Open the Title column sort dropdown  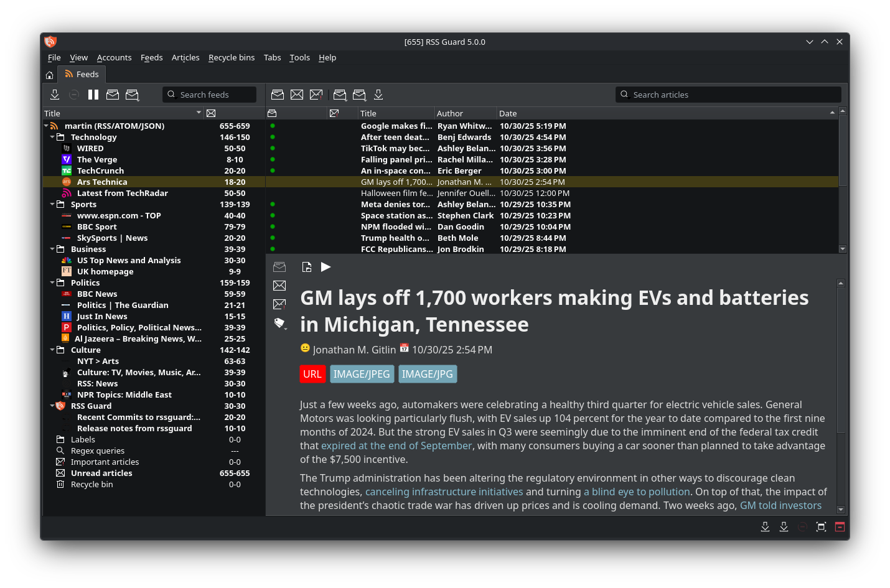click(x=199, y=113)
